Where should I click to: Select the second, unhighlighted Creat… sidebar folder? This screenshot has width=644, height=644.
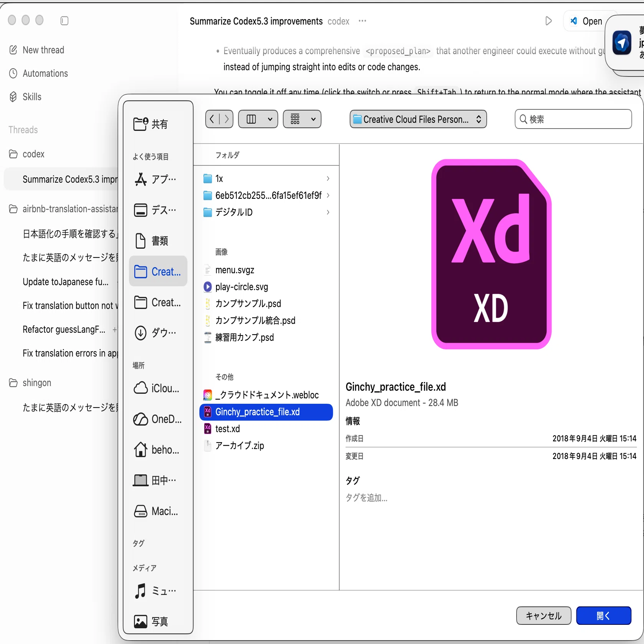[x=158, y=302]
